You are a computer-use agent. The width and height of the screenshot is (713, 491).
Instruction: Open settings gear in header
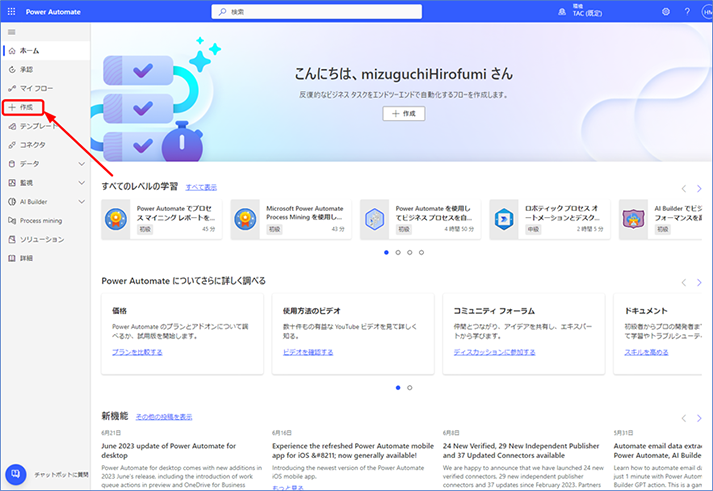pos(666,11)
